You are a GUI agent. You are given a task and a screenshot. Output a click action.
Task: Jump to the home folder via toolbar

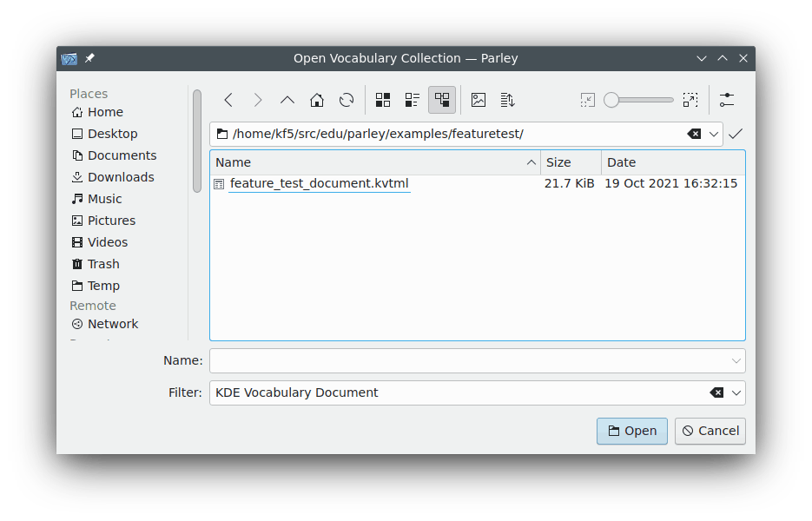(x=317, y=100)
